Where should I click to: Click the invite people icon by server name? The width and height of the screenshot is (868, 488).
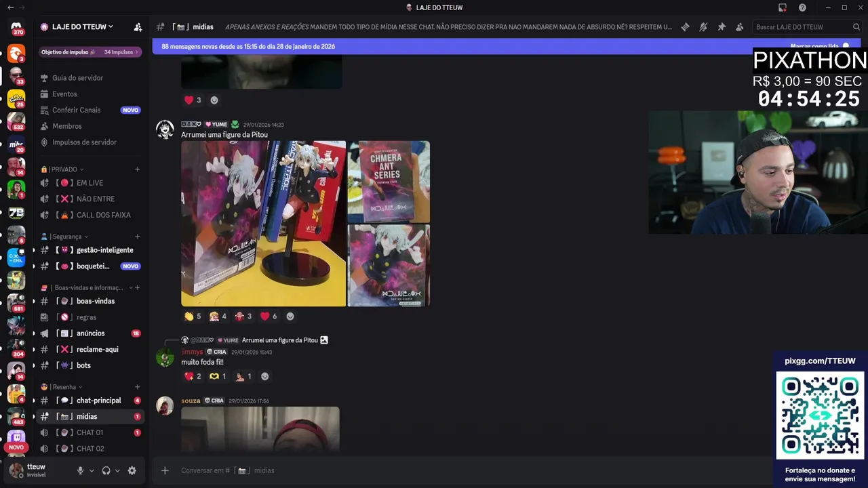(138, 27)
